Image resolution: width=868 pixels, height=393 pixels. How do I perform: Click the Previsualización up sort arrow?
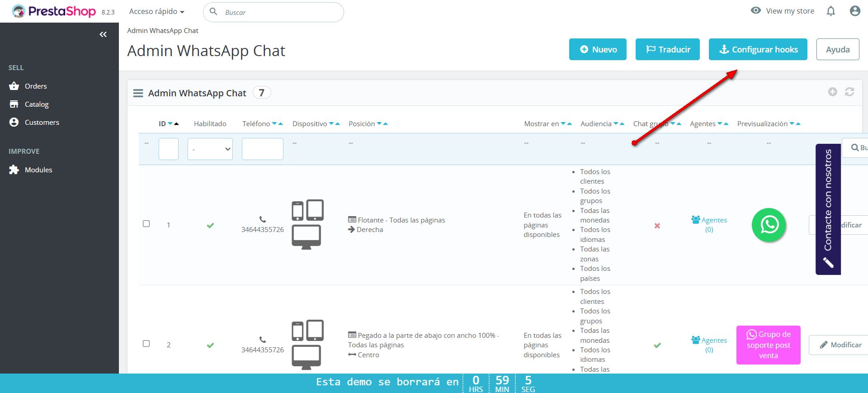(x=798, y=124)
